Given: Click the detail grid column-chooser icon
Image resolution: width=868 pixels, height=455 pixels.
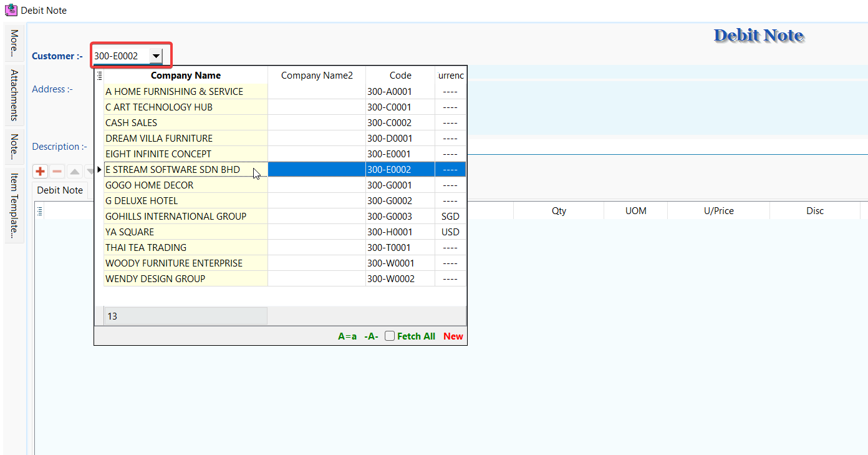Looking at the screenshot, I should tap(40, 211).
